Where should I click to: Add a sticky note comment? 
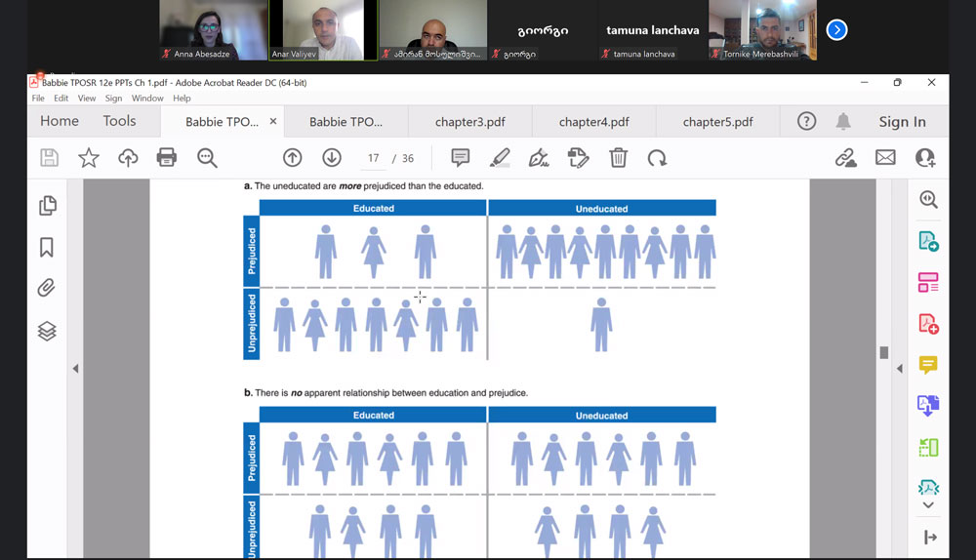[x=461, y=158]
